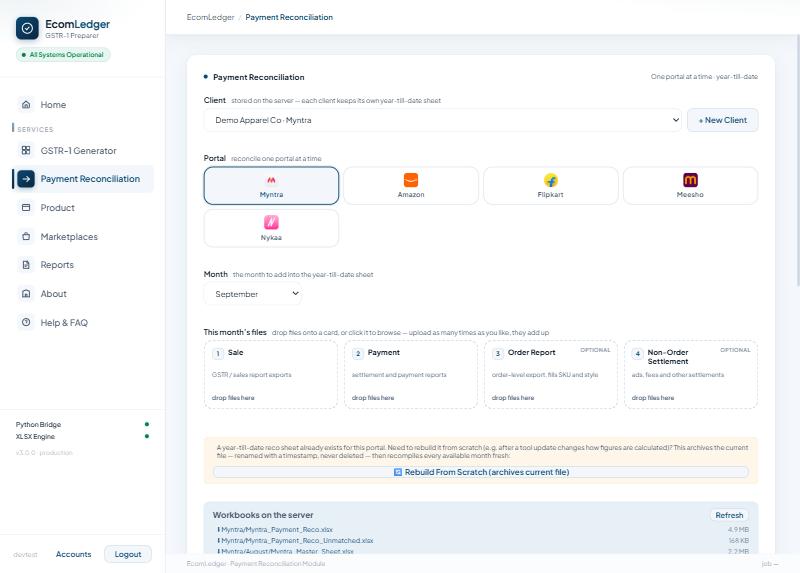Click the Payment Reconciliation arrow icon
This screenshot has width=800, height=573.
26,179
